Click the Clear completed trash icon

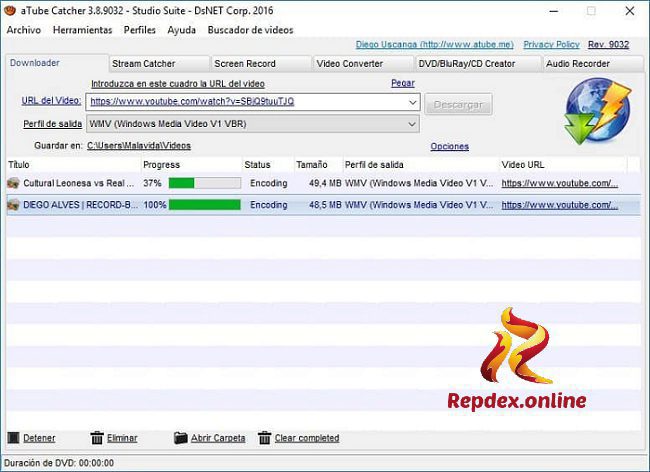(x=264, y=438)
